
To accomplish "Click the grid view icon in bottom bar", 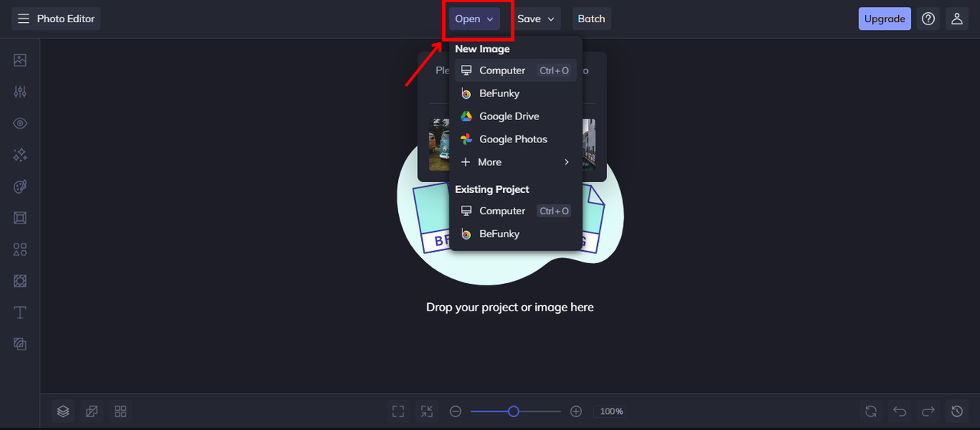I will [x=120, y=412].
